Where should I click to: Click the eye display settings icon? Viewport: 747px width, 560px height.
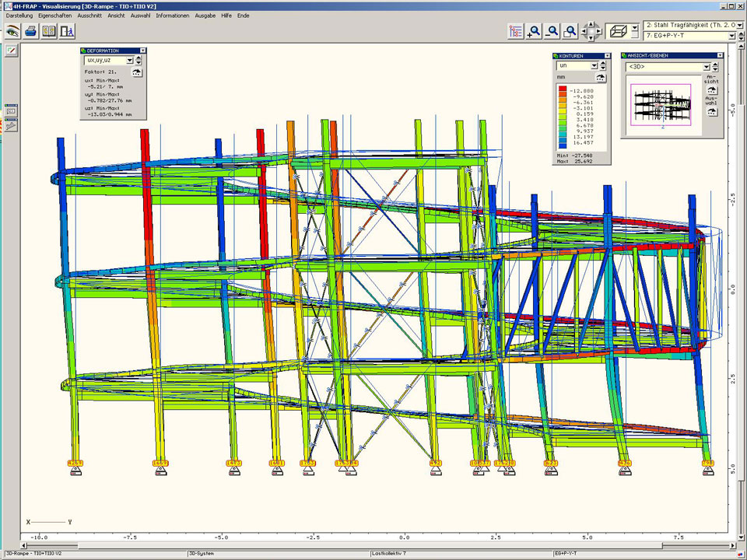tap(12, 32)
